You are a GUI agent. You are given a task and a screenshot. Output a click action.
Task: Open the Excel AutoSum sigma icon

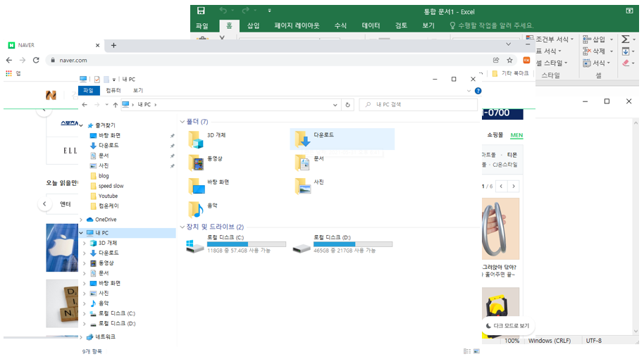[x=626, y=39]
